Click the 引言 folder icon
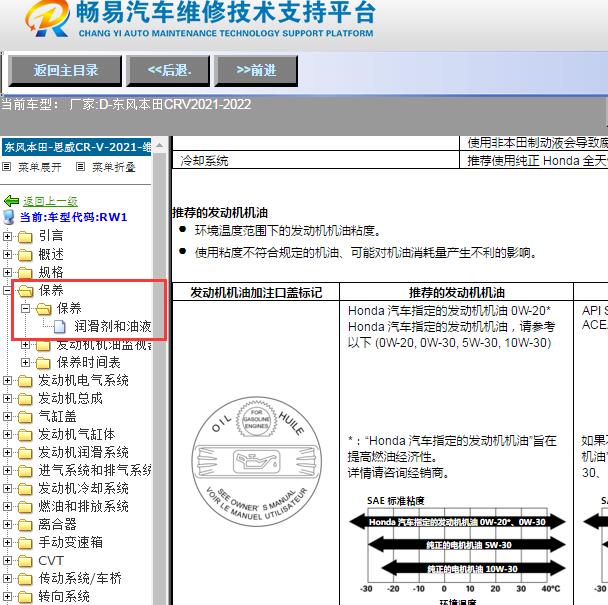 [25, 237]
